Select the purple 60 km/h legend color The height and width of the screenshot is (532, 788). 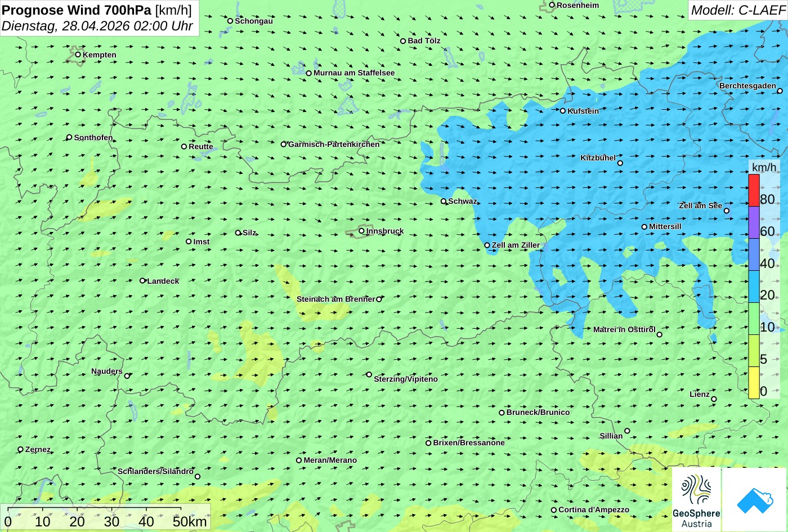pos(754,222)
